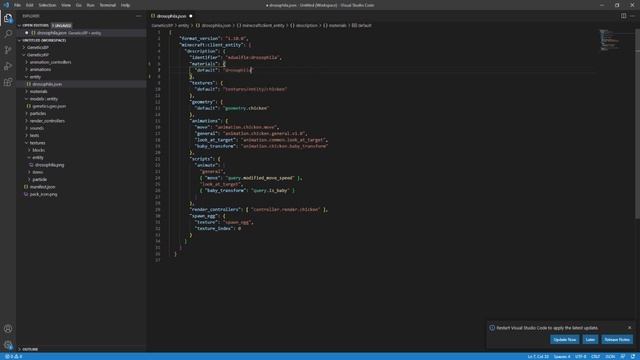The height and width of the screenshot is (360, 640).
Task: Expand the texts folder
Action: point(34,136)
